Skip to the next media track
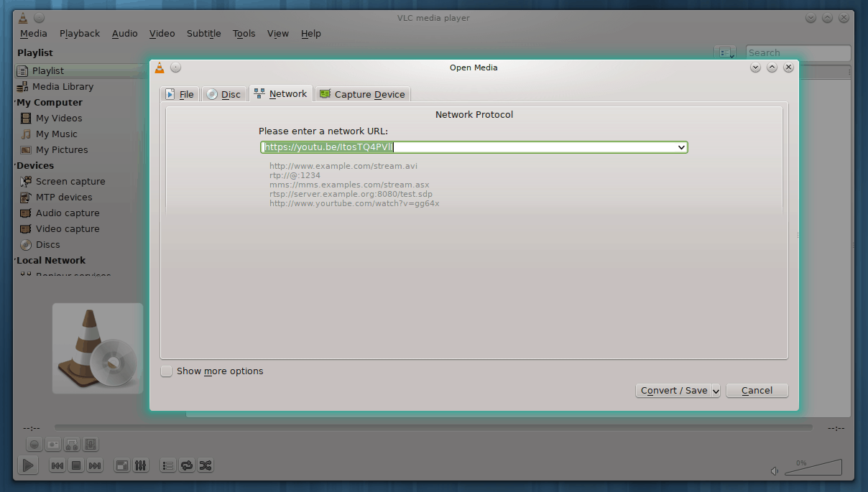This screenshot has width=868, height=492. 95,465
